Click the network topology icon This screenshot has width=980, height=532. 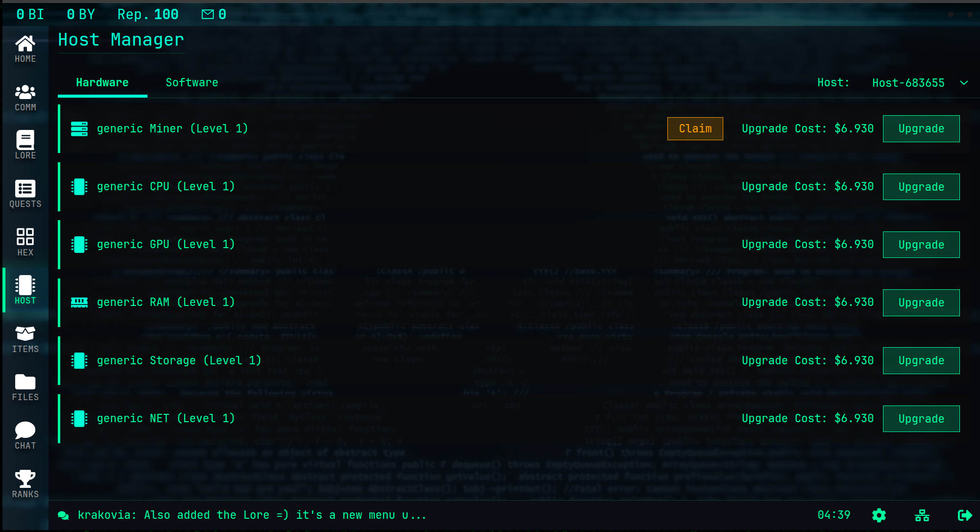tap(922, 515)
